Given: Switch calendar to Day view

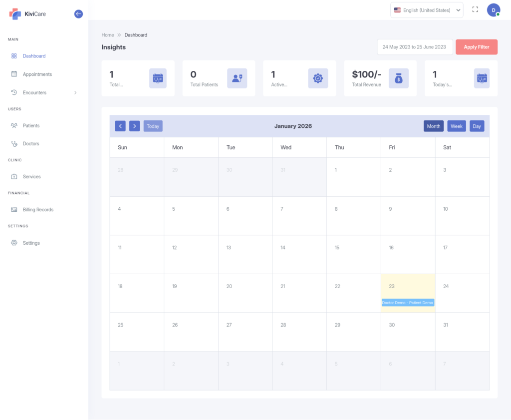Looking at the screenshot, I should (x=477, y=126).
